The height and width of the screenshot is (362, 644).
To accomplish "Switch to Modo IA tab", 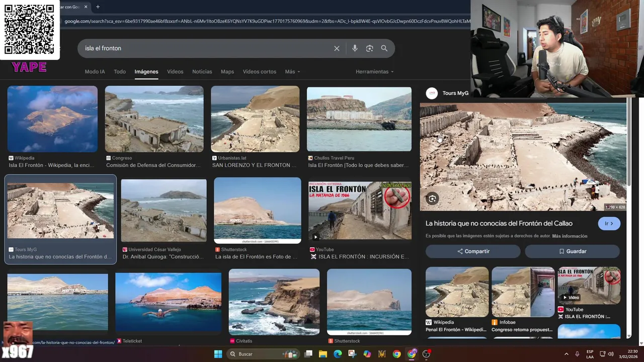I will click(x=95, y=71).
